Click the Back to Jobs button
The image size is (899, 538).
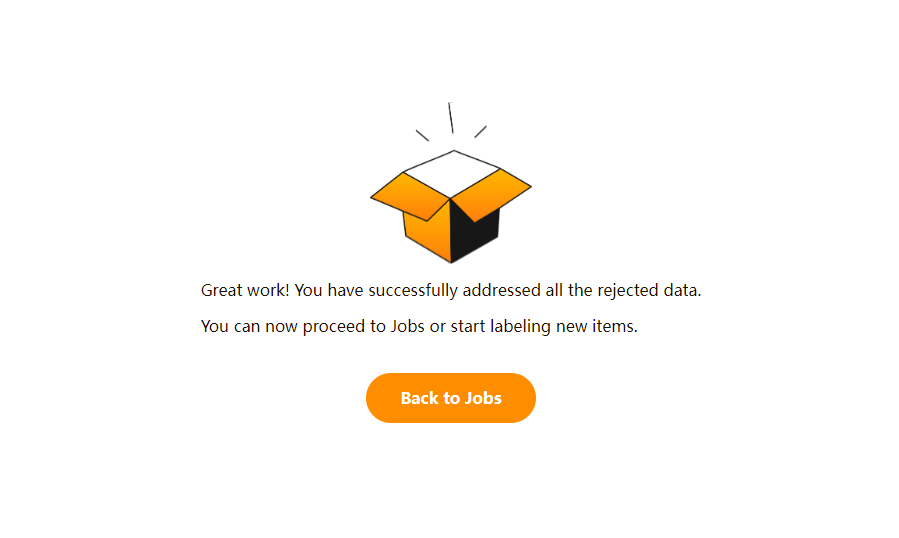click(x=451, y=398)
